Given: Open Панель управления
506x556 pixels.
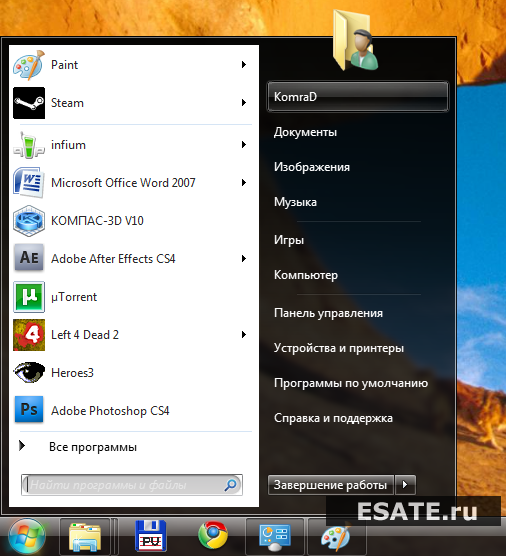Looking at the screenshot, I should (x=328, y=313).
